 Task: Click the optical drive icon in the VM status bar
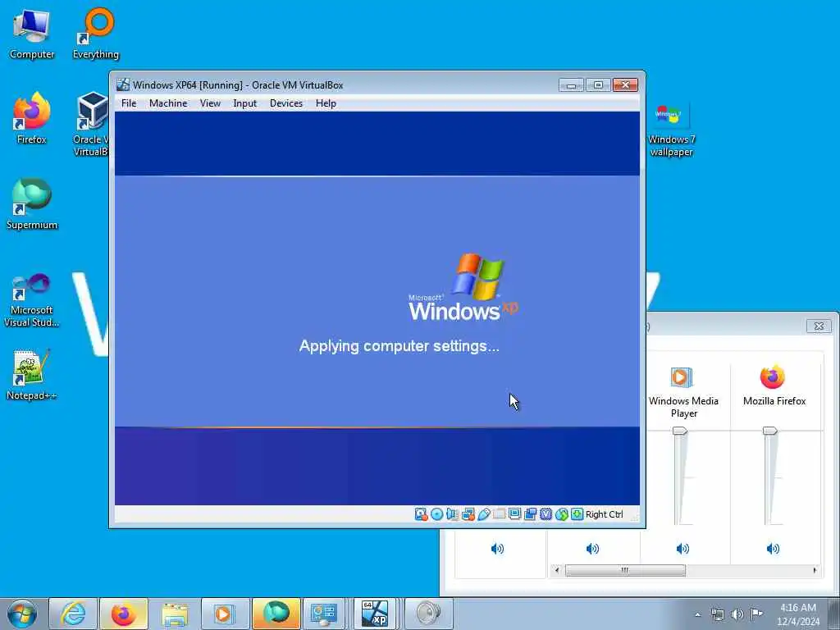(x=436, y=514)
